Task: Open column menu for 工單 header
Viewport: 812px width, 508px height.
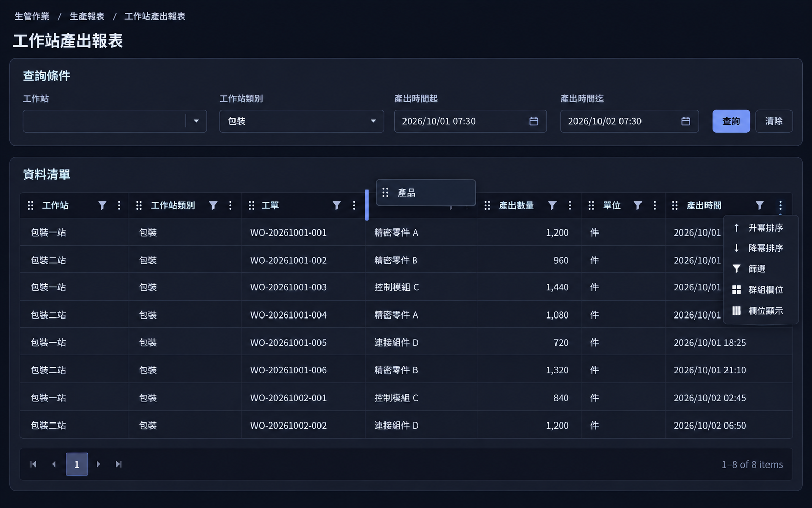Action: point(354,205)
